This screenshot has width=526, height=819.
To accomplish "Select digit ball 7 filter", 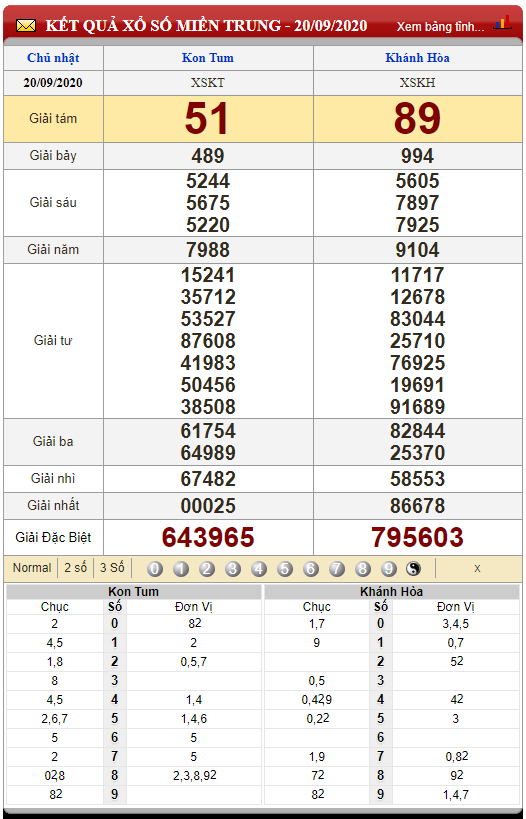I will pos(337,568).
